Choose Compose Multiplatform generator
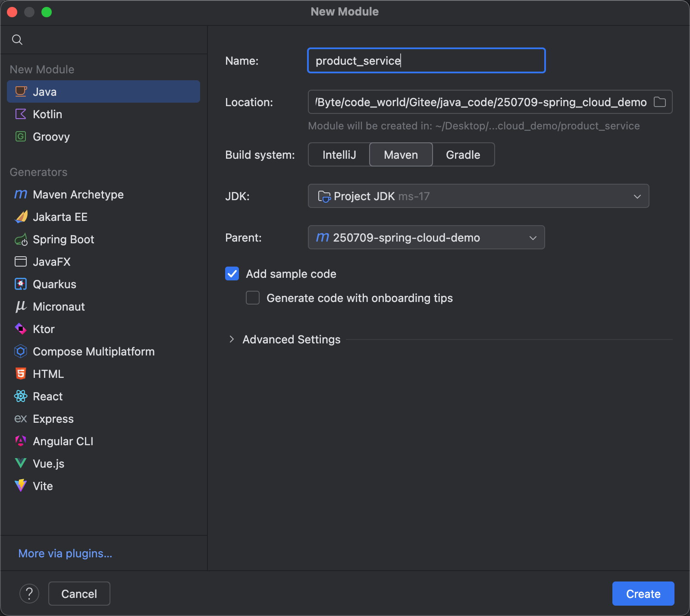Screen dimensions: 690x616 [x=103, y=351]
